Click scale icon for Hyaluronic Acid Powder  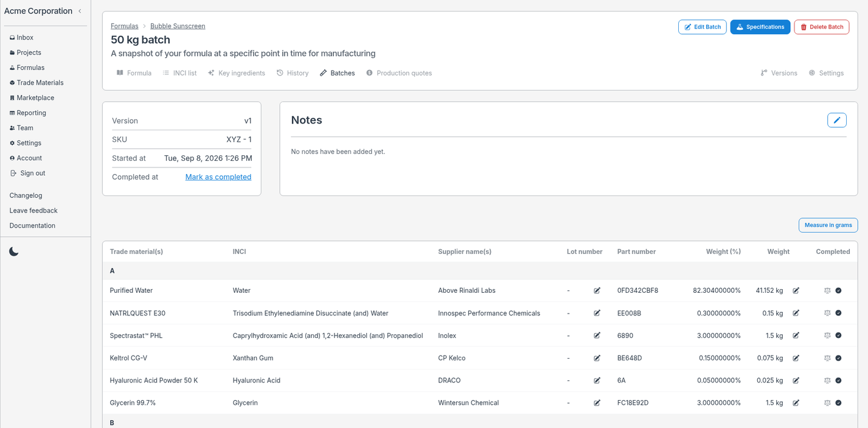tap(827, 381)
